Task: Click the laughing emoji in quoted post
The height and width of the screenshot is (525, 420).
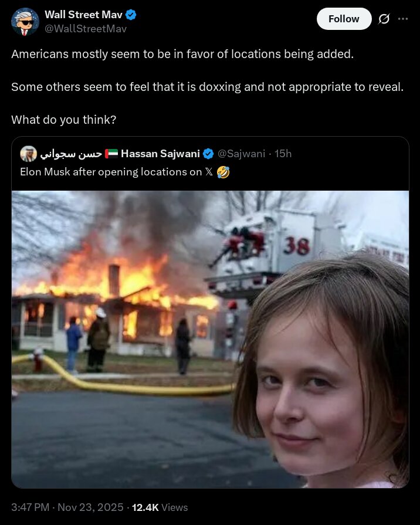Action: [x=223, y=172]
